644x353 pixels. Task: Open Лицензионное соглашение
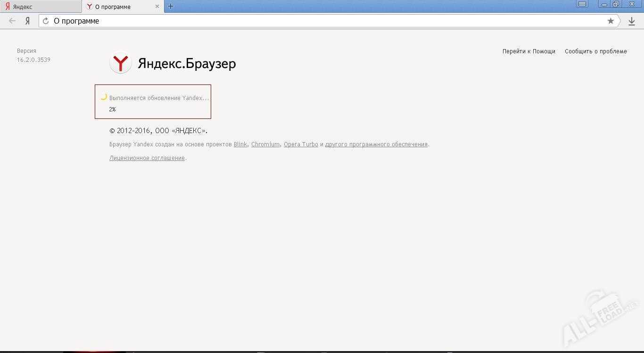[x=147, y=158]
